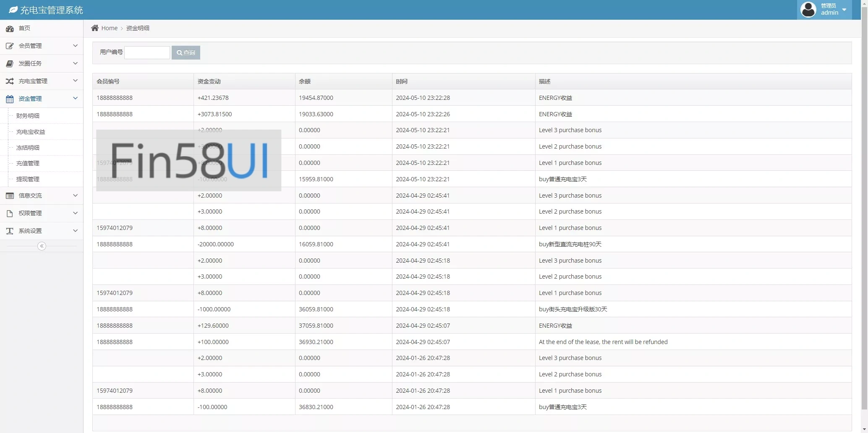This screenshot has width=868, height=433.
Task: Click the text icon for 系统设置
Action: coord(10,231)
